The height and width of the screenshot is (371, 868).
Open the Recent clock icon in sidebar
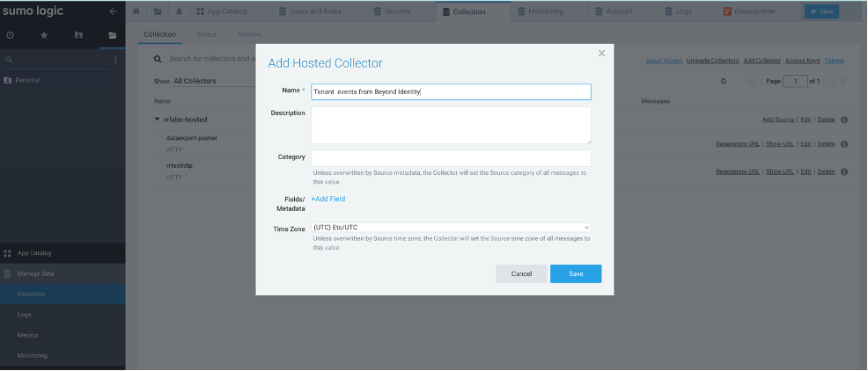[x=11, y=35]
